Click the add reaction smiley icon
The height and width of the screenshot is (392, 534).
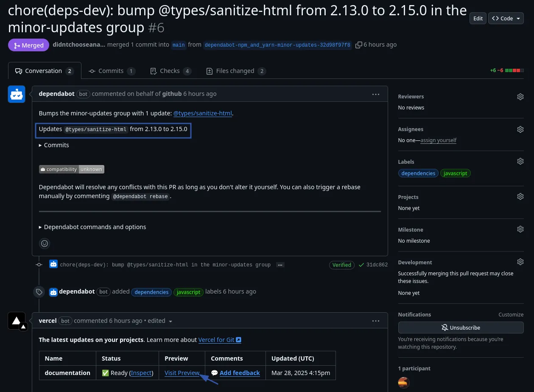pyautogui.click(x=45, y=244)
